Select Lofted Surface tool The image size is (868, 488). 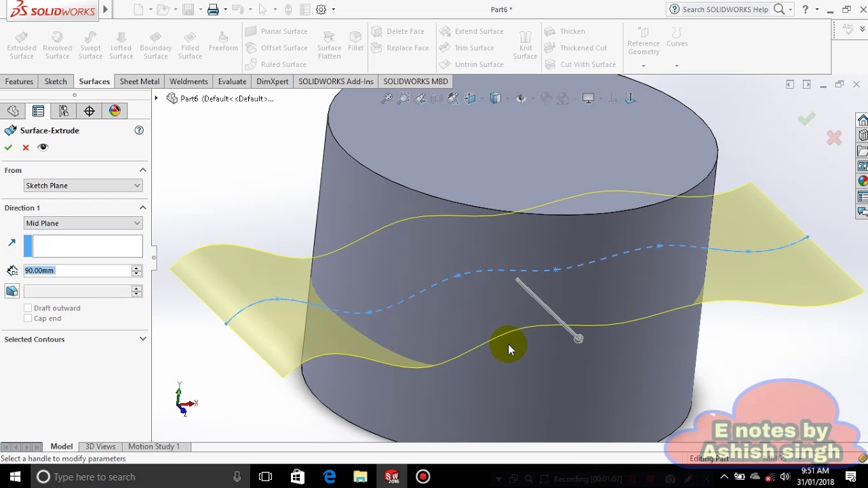tap(121, 45)
